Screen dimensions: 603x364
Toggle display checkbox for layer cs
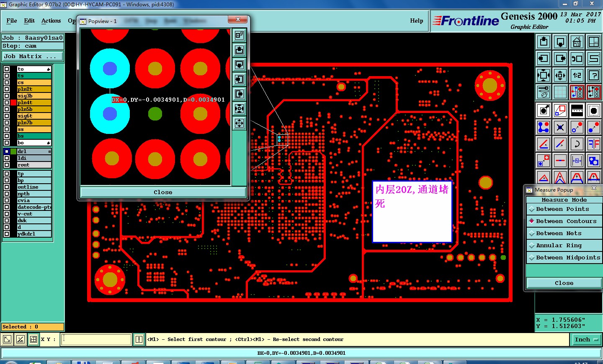(6, 82)
